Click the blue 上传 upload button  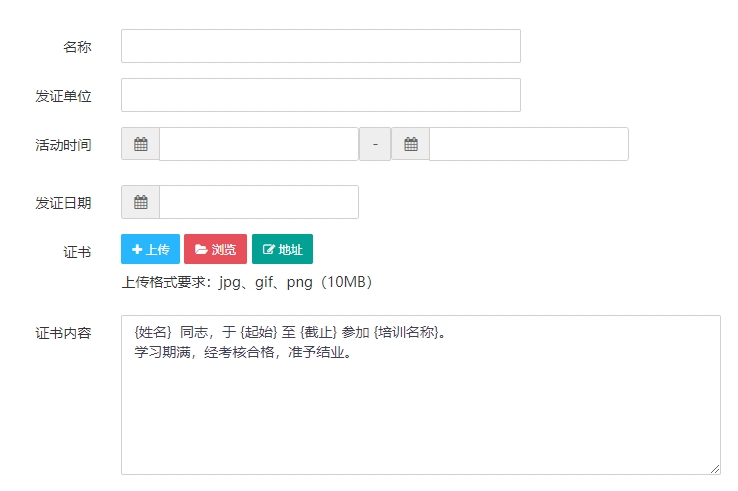click(x=150, y=249)
